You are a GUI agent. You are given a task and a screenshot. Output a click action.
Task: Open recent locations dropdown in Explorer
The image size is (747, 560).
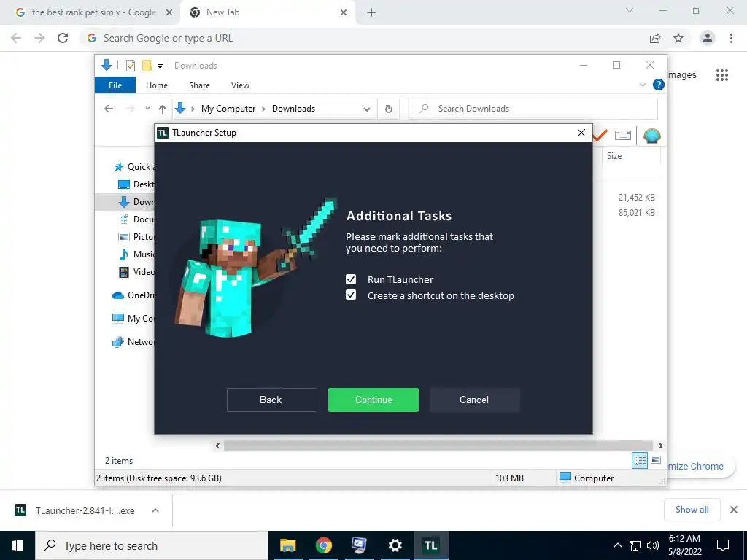click(147, 109)
